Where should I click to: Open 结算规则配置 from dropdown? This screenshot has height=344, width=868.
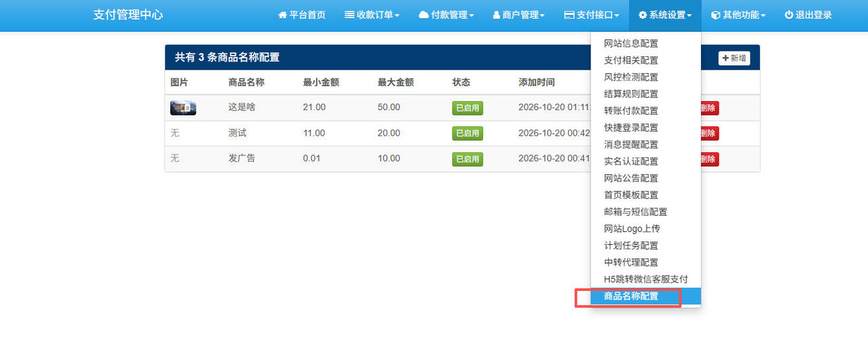[x=645, y=94]
